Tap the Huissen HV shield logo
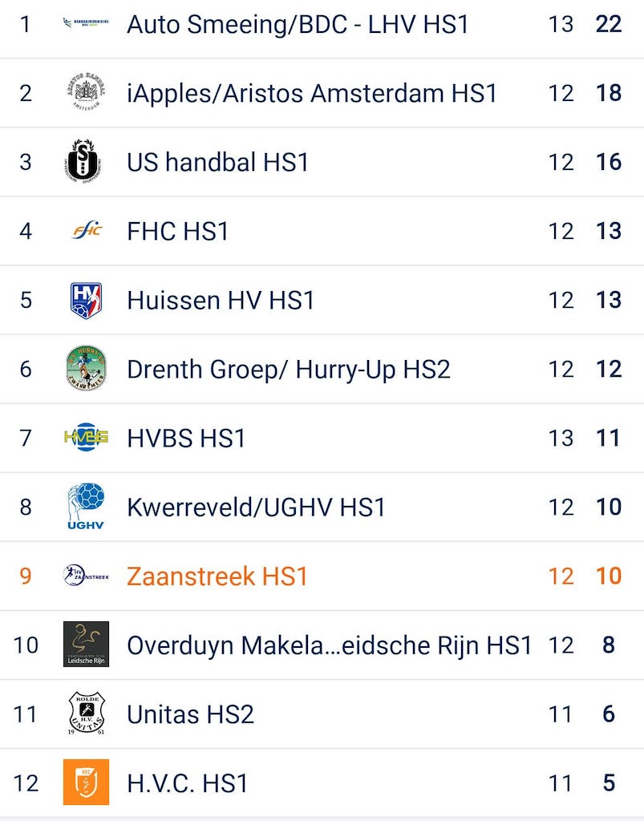644x821 pixels. (x=86, y=300)
